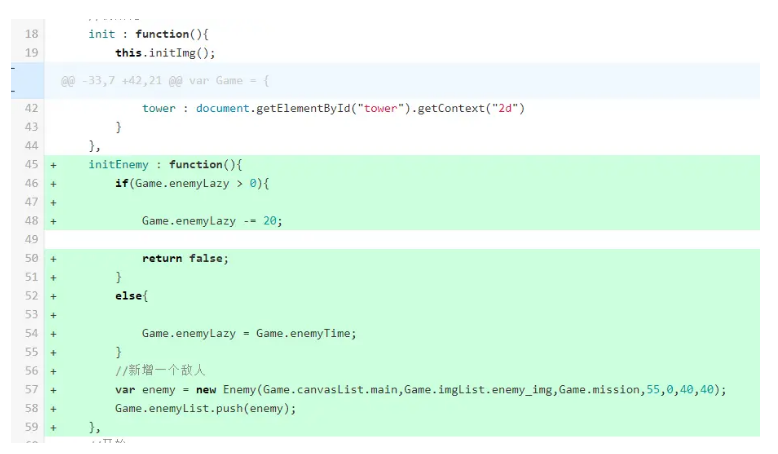778x454 pixels.
Task: Select line number 50
Action: tap(31, 259)
